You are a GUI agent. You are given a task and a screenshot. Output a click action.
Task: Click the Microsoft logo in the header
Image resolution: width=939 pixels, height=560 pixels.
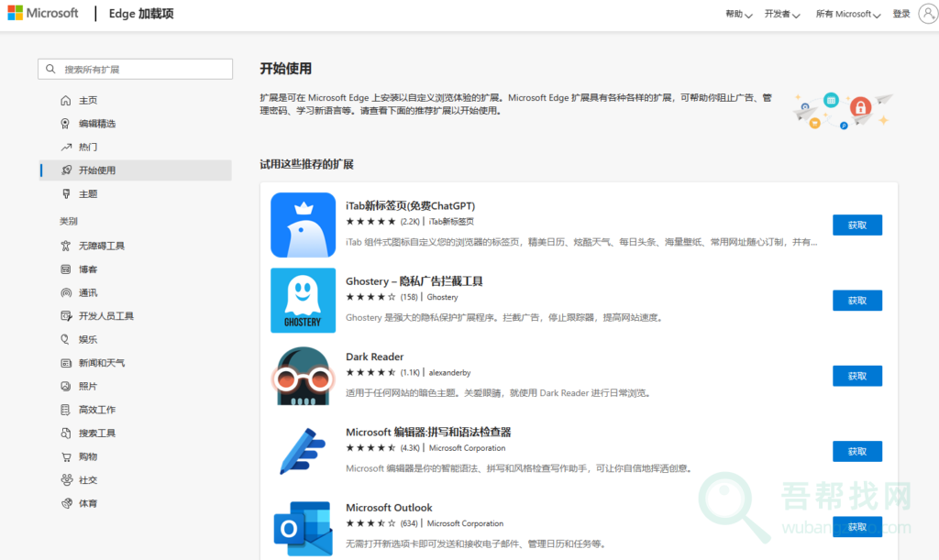(43, 14)
